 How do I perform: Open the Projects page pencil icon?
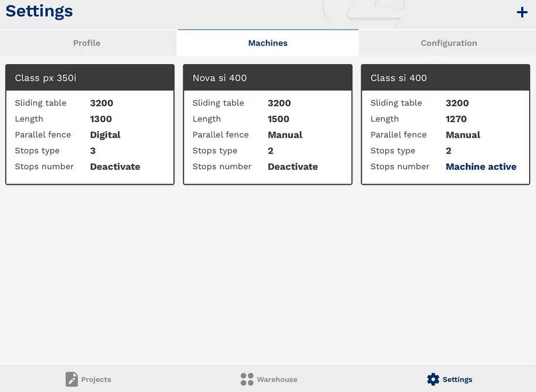coord(72,379)
